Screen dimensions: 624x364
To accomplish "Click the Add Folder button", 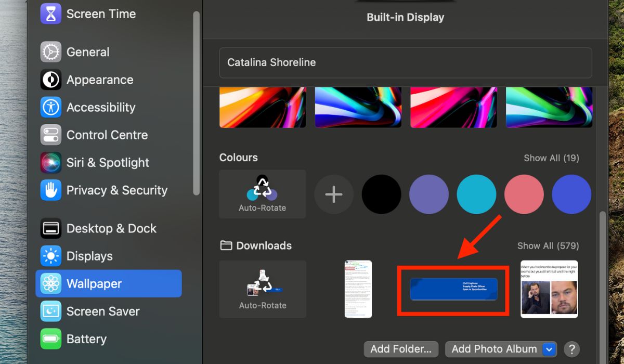I will [400, 349].
